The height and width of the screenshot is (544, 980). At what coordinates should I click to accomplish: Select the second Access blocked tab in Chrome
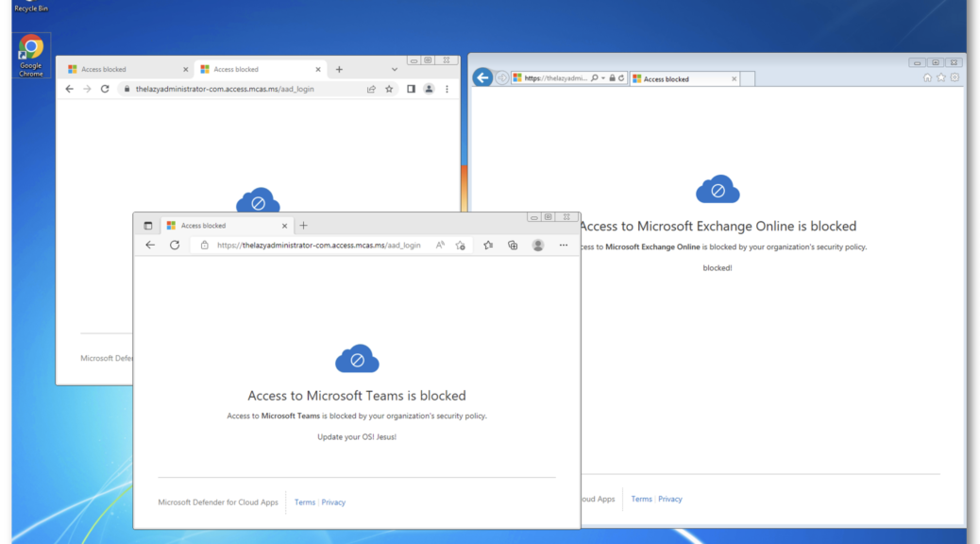pyautogui.click(x=260, y=69)
